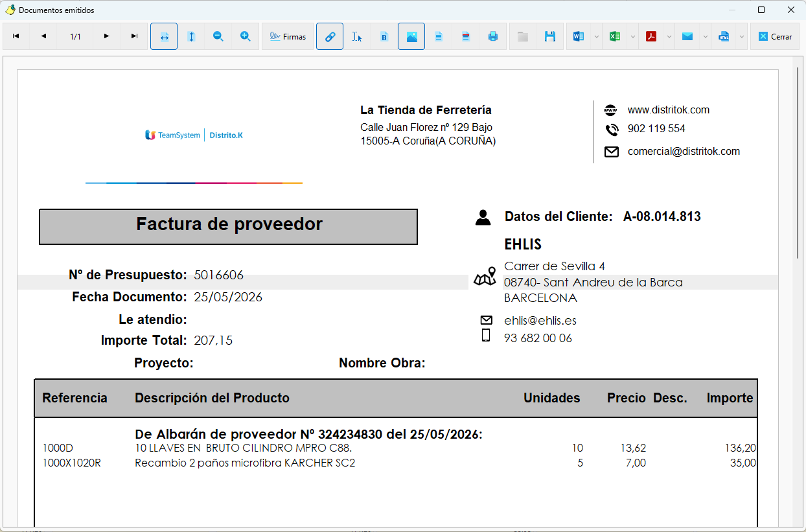
Task: Send the document via the email envelope icon
Action: tap(687, 37)
